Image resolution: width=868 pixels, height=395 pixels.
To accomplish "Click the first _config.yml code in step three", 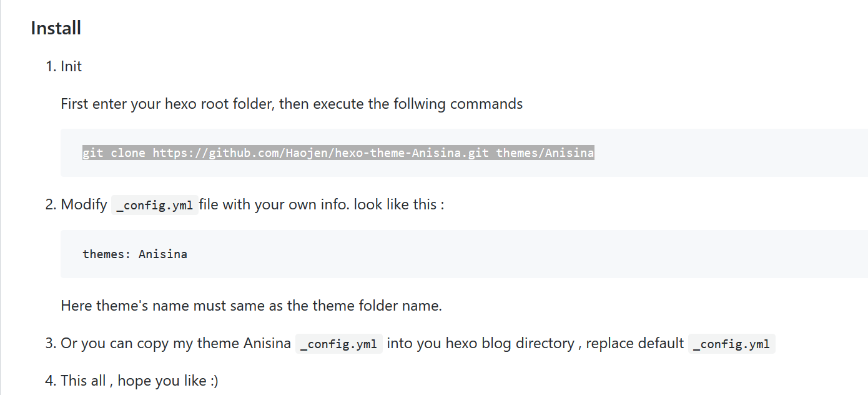I will pyautogui.click(x=338, y=344).
